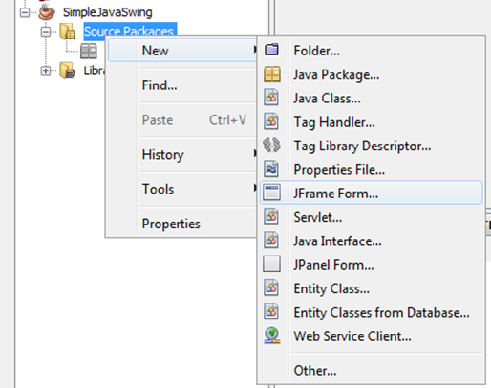Collapse the SimpleJavaSwing project node

[25, 13]
